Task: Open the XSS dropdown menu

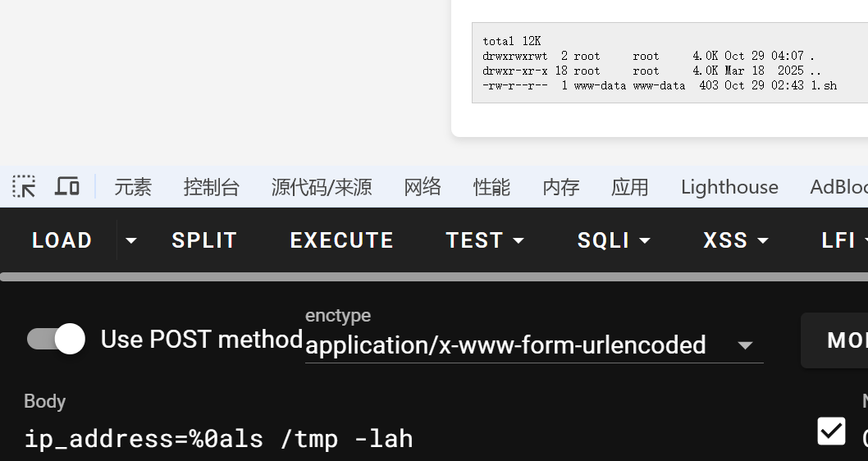Action: (x=736, y=240)
